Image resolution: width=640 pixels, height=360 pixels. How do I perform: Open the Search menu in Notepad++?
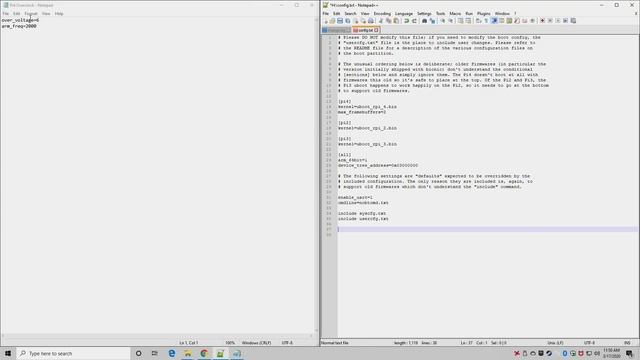click(x=350, y=13)
